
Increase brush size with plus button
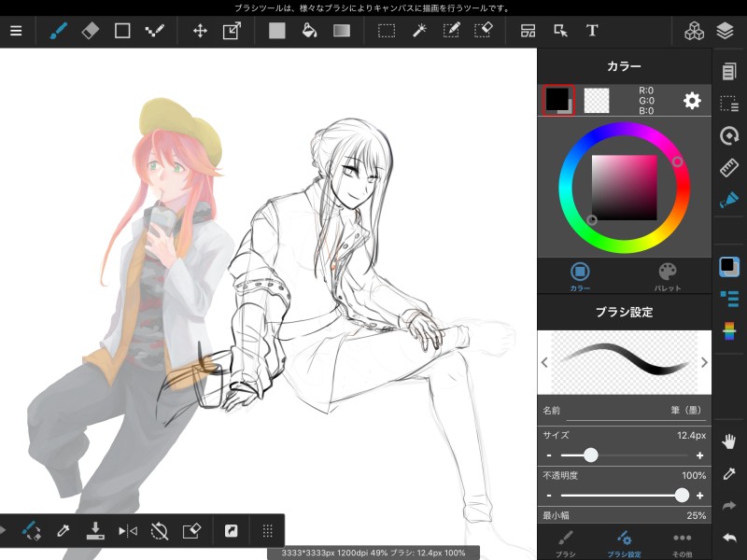699,455
